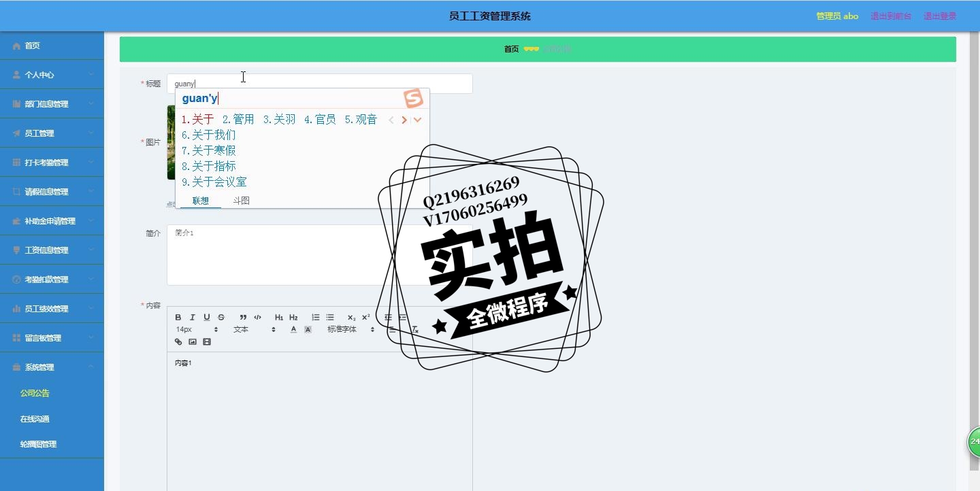Decrease the paragraph indent
The image size is (980, 491).
point(388,318)
